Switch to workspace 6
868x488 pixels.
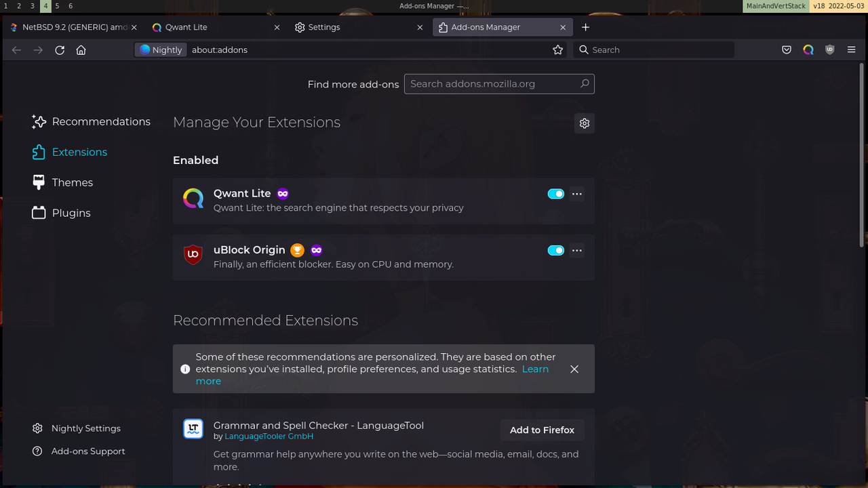tap(71, 5)
